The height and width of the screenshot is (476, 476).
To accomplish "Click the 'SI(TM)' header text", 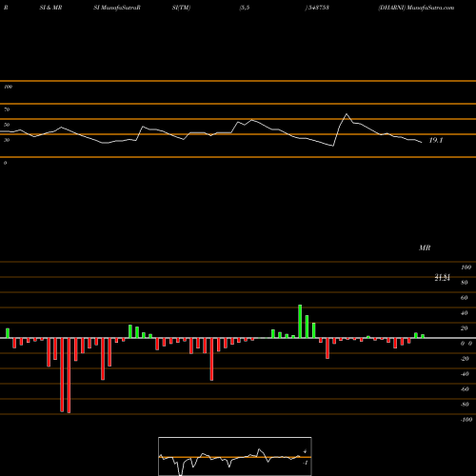I will coord(181,8).
